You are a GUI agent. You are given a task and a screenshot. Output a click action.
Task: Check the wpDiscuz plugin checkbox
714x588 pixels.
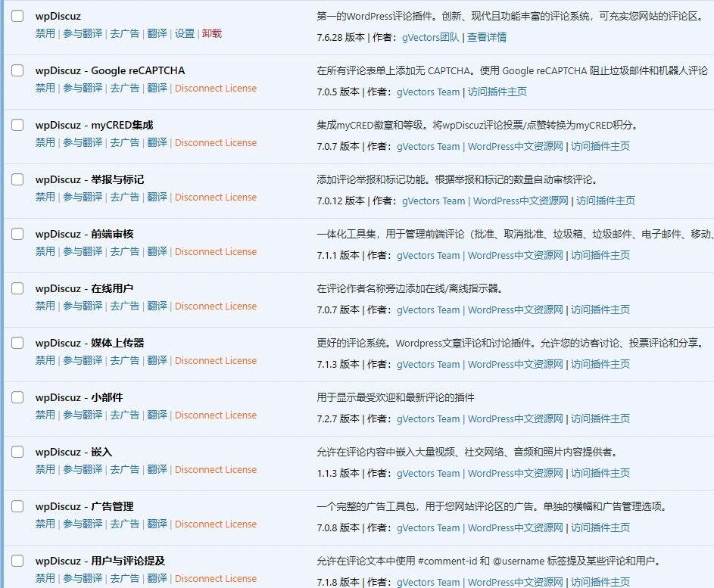point(17,16)
